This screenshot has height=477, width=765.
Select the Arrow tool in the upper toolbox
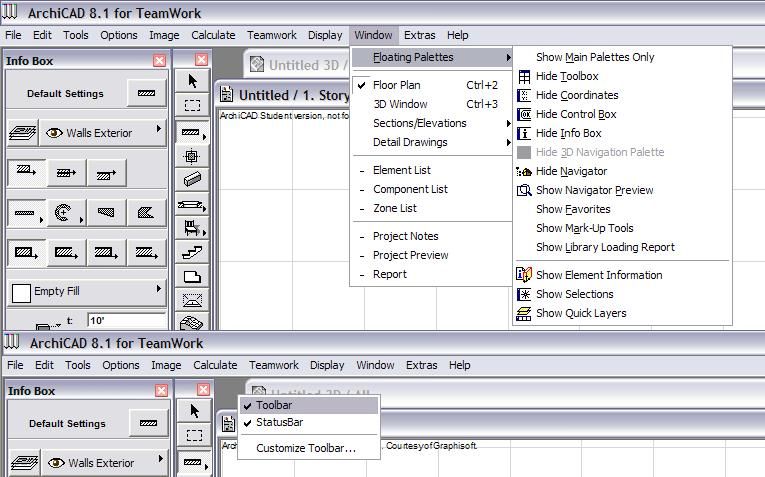tap(192, 81)
